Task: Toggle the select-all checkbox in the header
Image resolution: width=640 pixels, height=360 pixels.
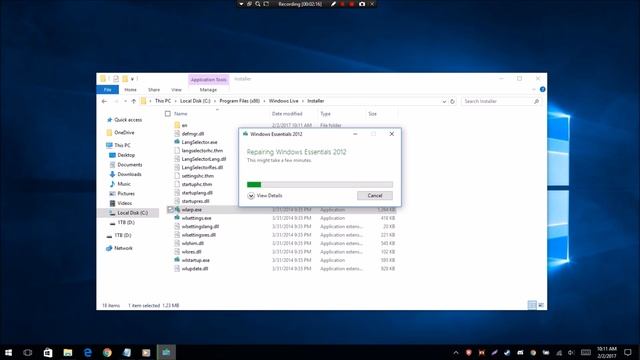Action: (x=168, y=113)
